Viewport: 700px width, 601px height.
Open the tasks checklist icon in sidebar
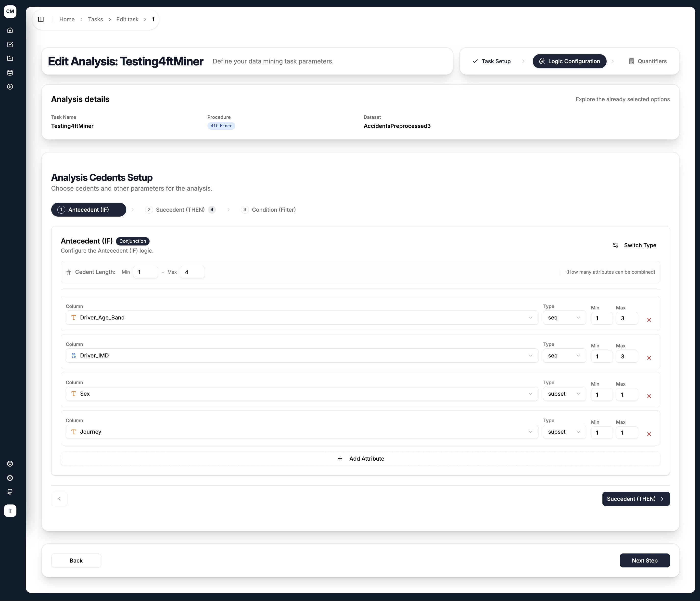[10, 45]
